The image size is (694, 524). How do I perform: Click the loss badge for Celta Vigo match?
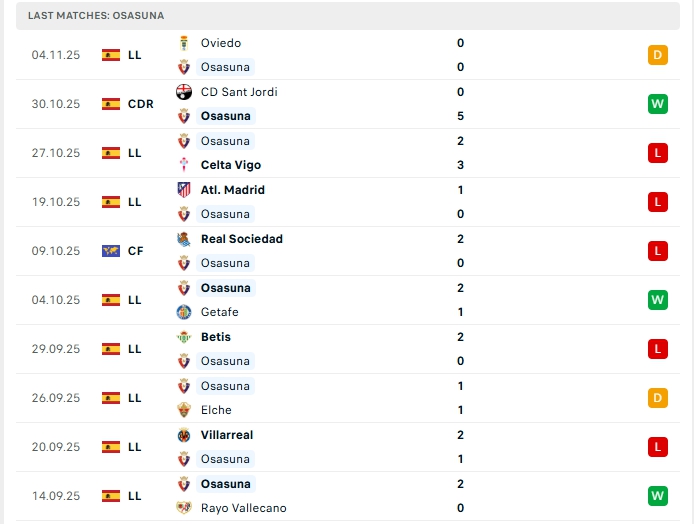click(657, 153)
